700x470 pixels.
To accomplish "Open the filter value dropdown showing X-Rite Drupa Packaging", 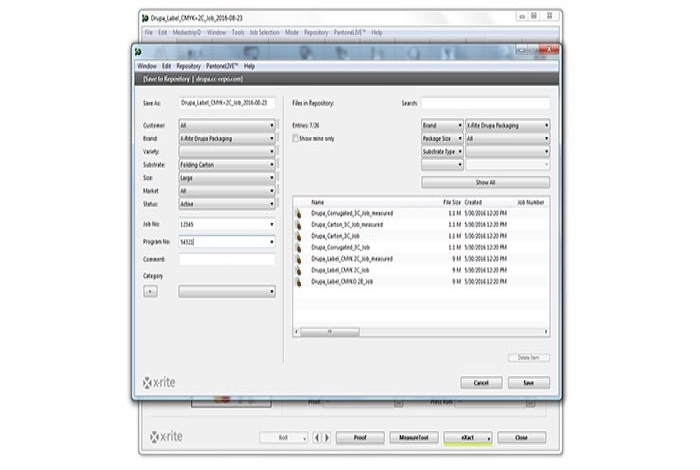I will point(508,126).
